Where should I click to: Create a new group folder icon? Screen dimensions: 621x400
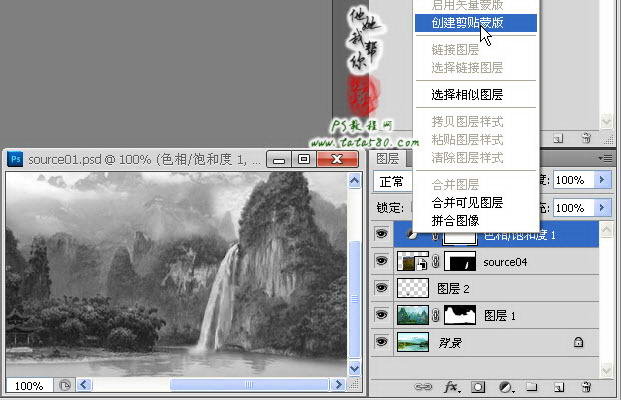pyautogui.click(x=531, y=387)
